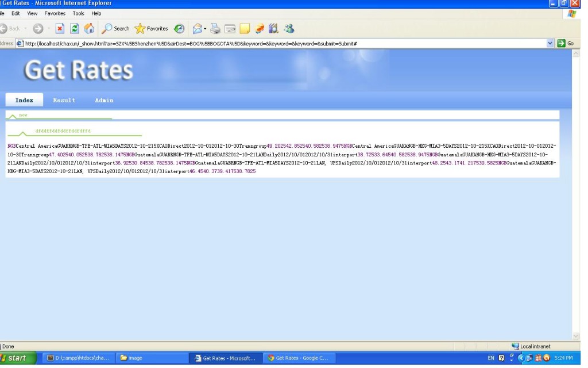
Task: Refresh the page using the green arrows icon
Action: point(75,29)
